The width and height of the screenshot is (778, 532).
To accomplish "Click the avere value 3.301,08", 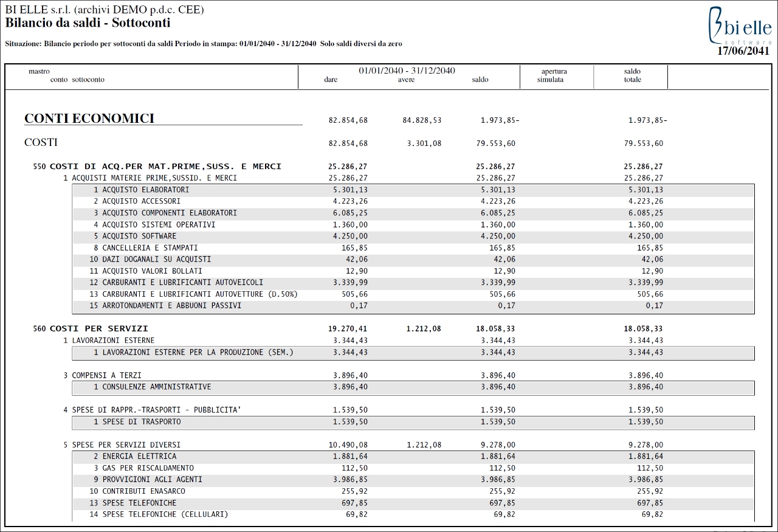I will coord(424,143).
